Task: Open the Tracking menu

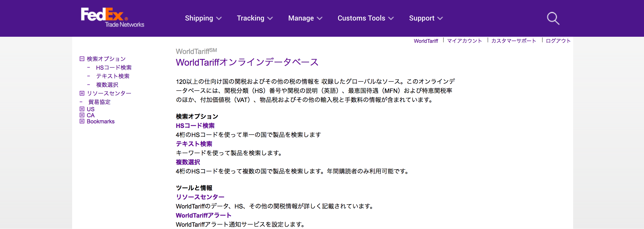Action: [x=255, y=18]
